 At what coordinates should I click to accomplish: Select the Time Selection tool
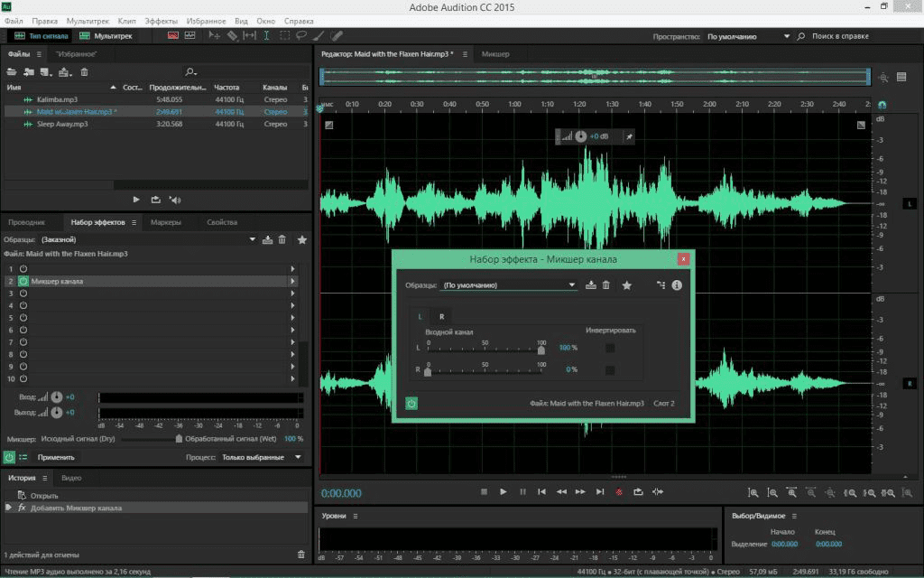point(267,34)
